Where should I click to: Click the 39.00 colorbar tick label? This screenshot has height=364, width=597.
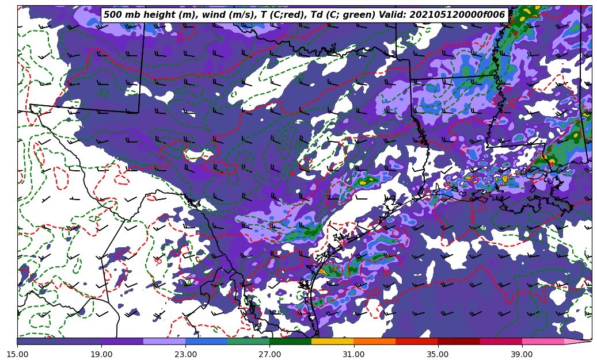(x=522, y=354)
